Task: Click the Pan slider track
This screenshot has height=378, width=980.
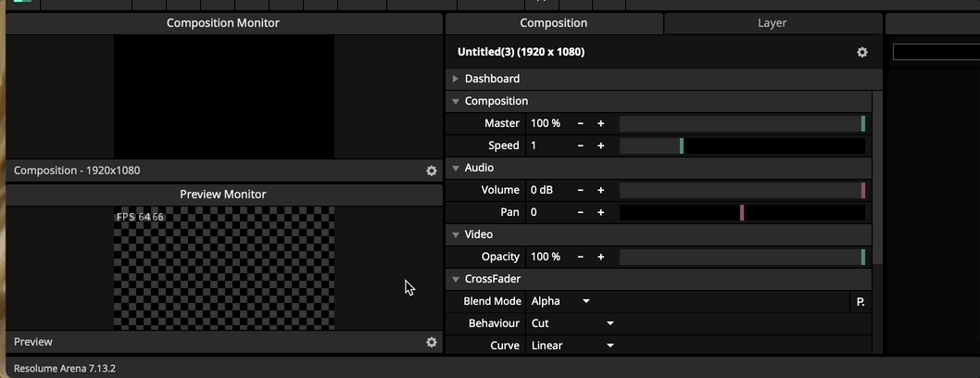Action: point(741,212)
